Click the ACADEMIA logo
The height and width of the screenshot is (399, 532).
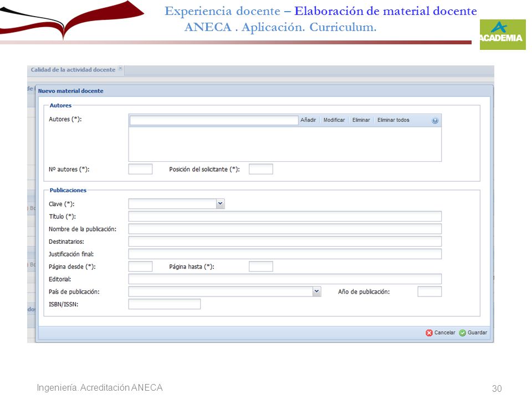(503, 34)
